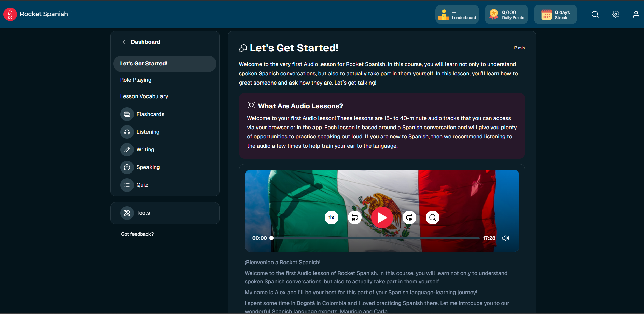The image size is (644, 314).
Task: Open the Tools panel
Action: (165, 213)
